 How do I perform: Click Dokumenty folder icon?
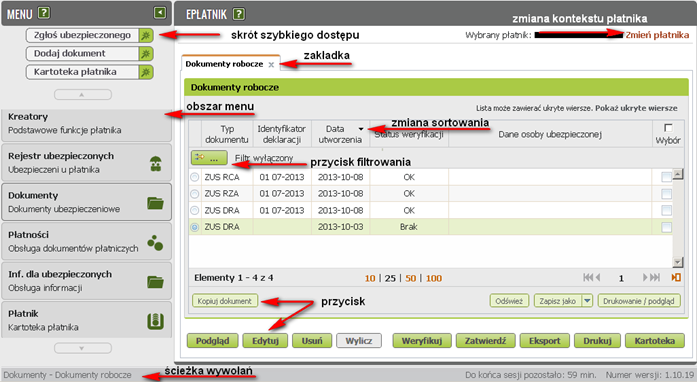[x=156, y=203]
